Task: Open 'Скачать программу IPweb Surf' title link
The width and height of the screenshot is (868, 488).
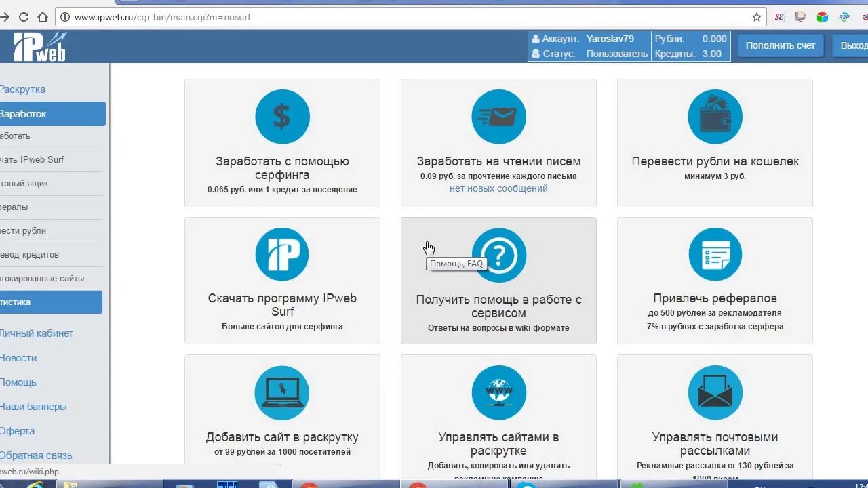Action: coord(282,305)
